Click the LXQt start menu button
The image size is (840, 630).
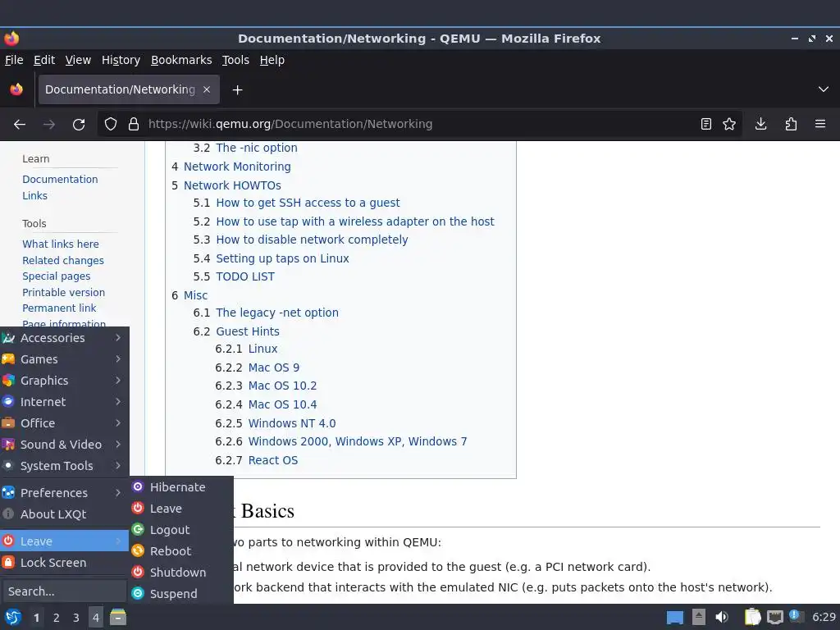(x=12, y=618)
